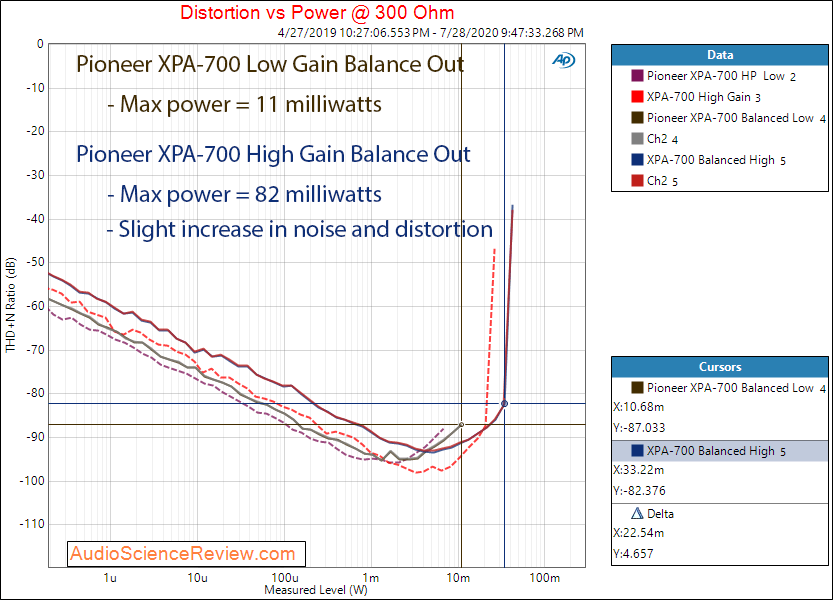Click the '-50' y-axis tick label

35,262
